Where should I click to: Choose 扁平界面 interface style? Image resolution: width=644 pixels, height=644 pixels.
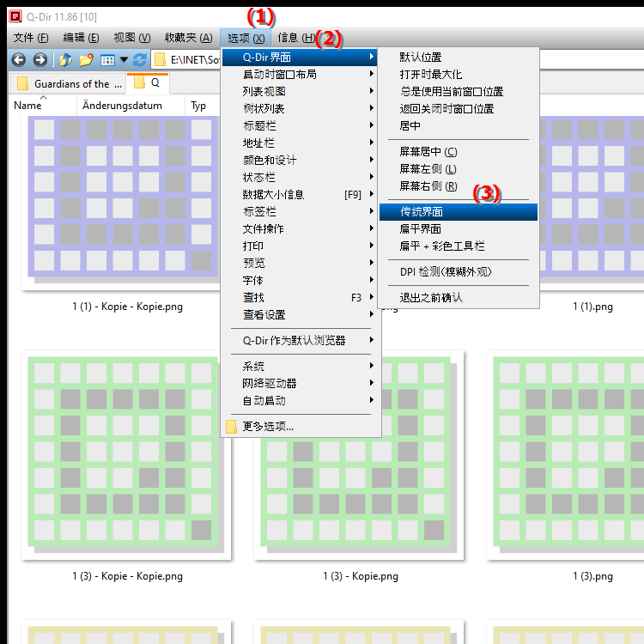(x=459, y=228)
